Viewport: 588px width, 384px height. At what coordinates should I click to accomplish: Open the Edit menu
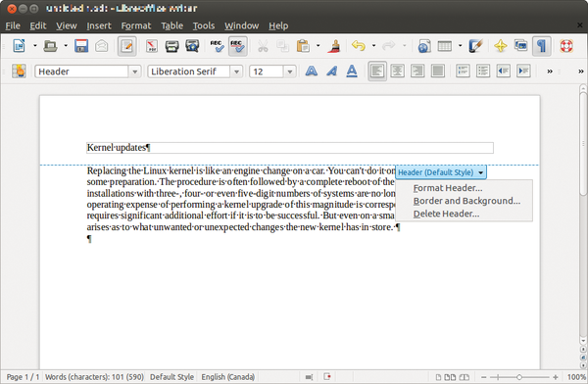(38, 25)
